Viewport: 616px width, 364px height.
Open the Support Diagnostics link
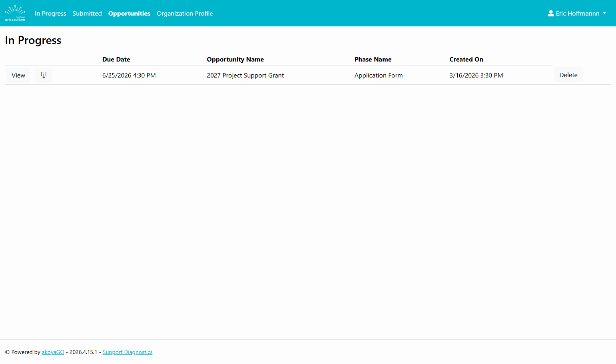(128, 352)
